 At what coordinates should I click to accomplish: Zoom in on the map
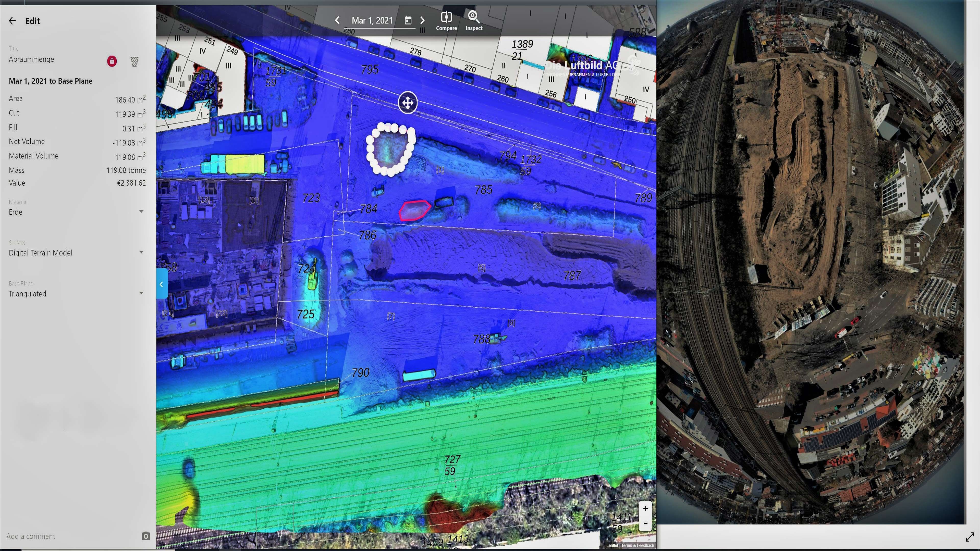[645, 508]
